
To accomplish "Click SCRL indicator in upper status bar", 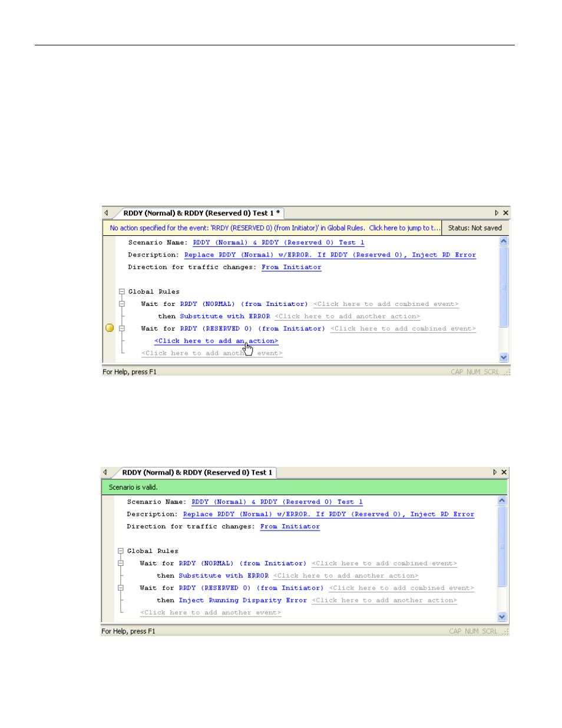I will point(491,372).
